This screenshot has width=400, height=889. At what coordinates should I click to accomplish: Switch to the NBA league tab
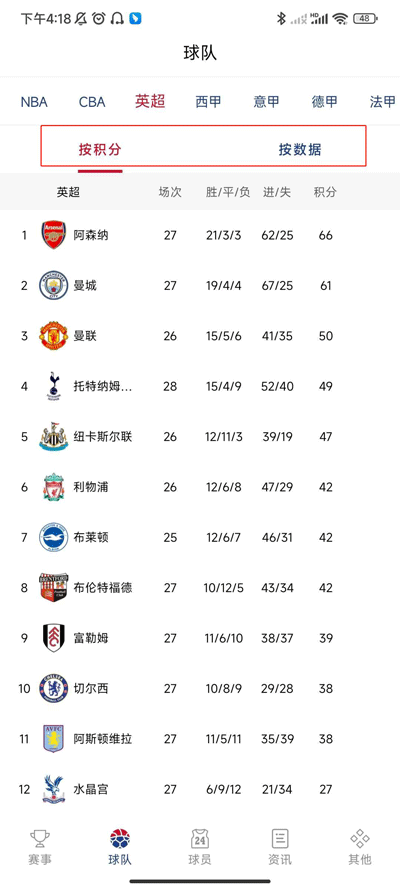click(x=34, y=102)
